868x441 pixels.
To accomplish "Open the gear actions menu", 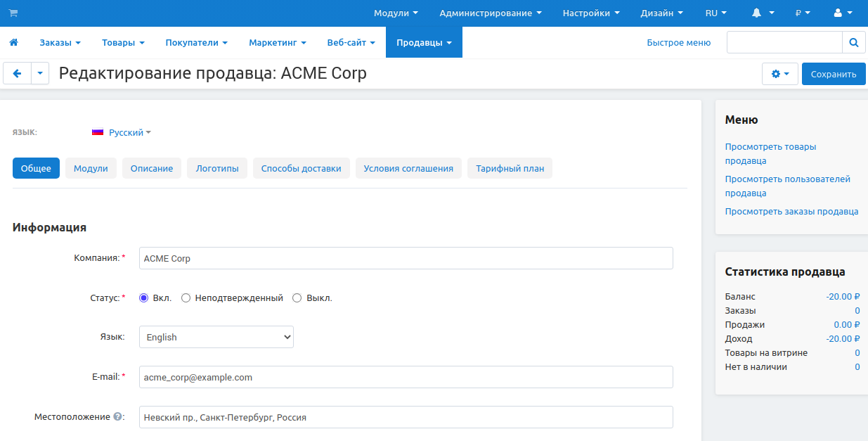I will tap(779, 74).
